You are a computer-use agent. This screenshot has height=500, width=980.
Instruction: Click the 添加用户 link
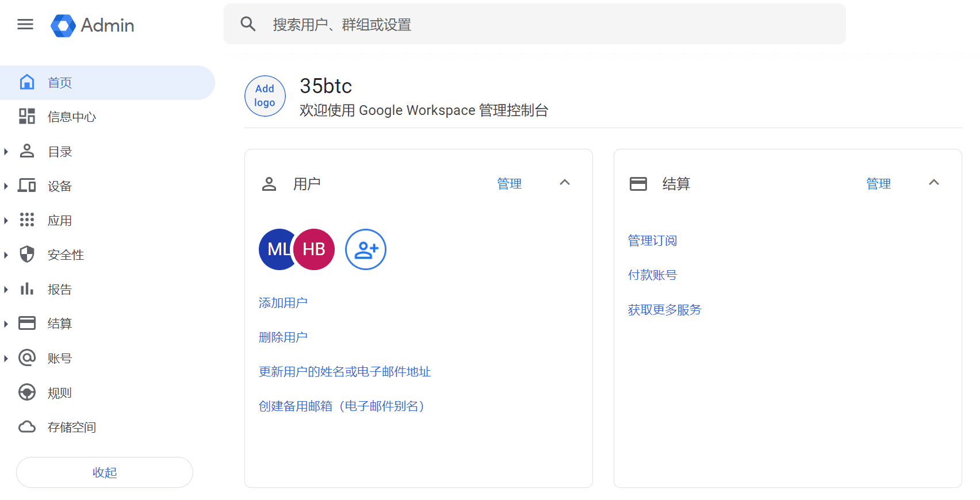click(283, 303)
